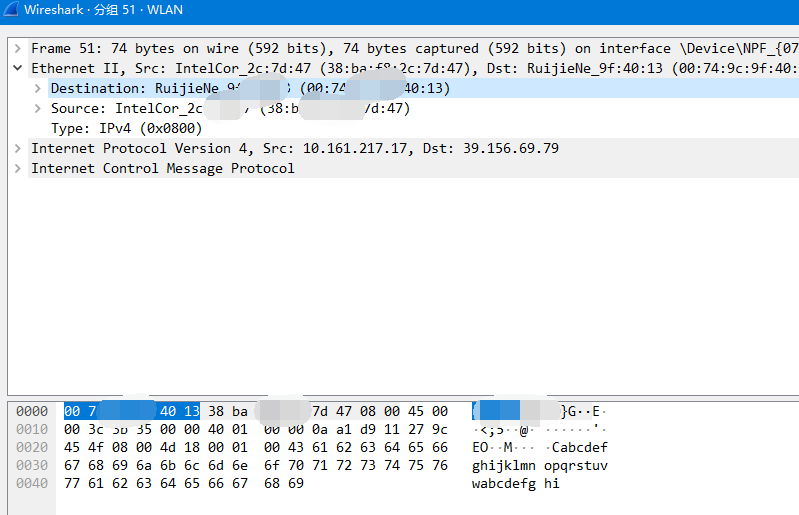Select Internet Control Message Protocol row

[414, 168]
